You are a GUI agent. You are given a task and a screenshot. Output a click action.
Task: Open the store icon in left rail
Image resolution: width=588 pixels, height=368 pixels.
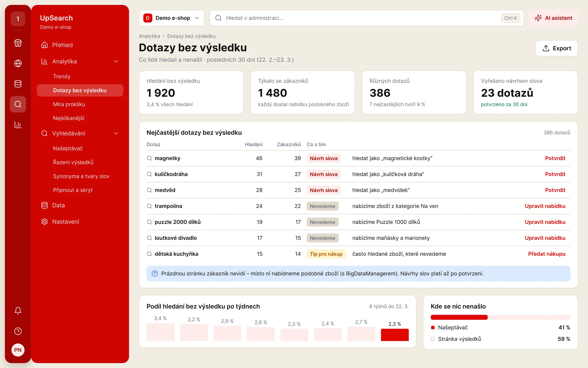[18, 43]
